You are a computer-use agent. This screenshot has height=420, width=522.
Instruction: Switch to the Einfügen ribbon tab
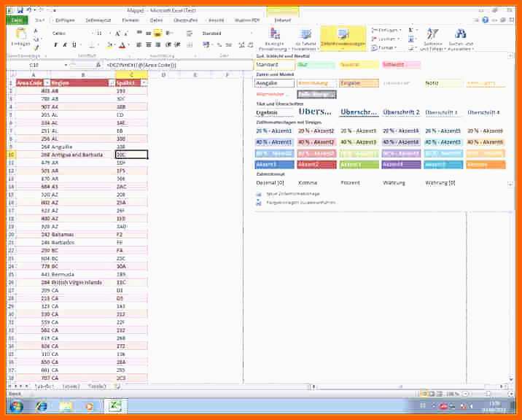(x=65, y=20)
